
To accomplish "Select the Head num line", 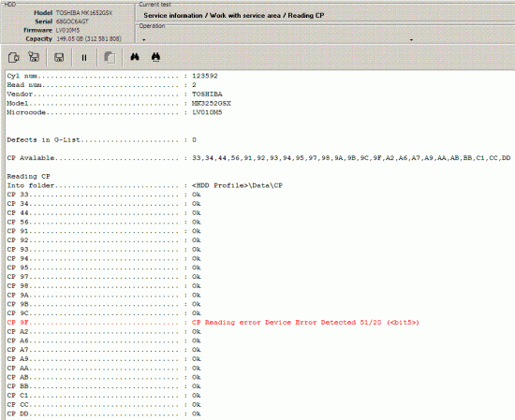I will pyautogui.click(x=101, y=85).
